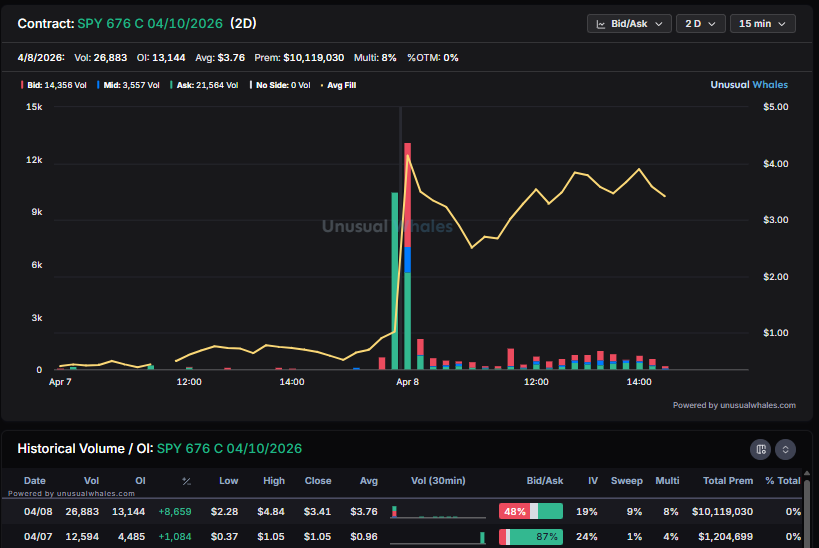Hide the Avg Fill line series
This screenshot has width=819, height=548.
click(340, 85)
